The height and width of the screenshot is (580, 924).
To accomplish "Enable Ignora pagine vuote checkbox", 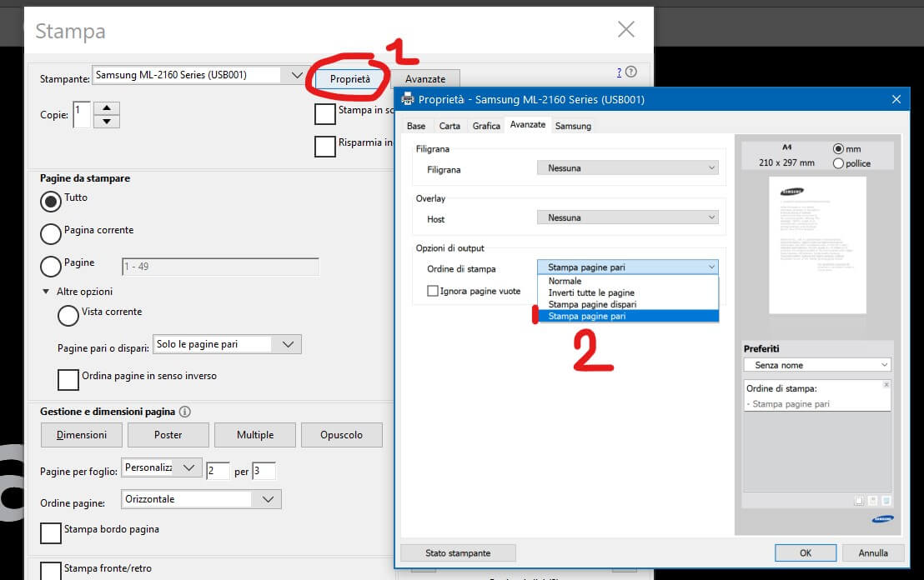I will (433, 291).
